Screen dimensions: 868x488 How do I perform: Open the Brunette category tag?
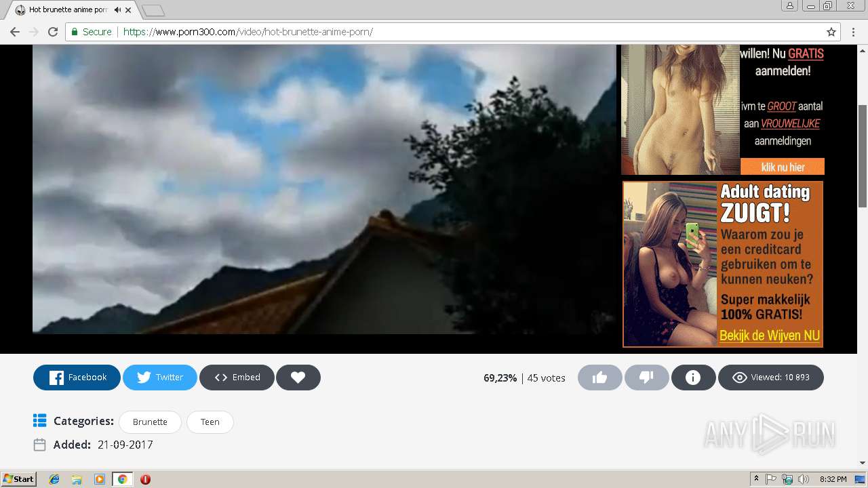[150, 422]
